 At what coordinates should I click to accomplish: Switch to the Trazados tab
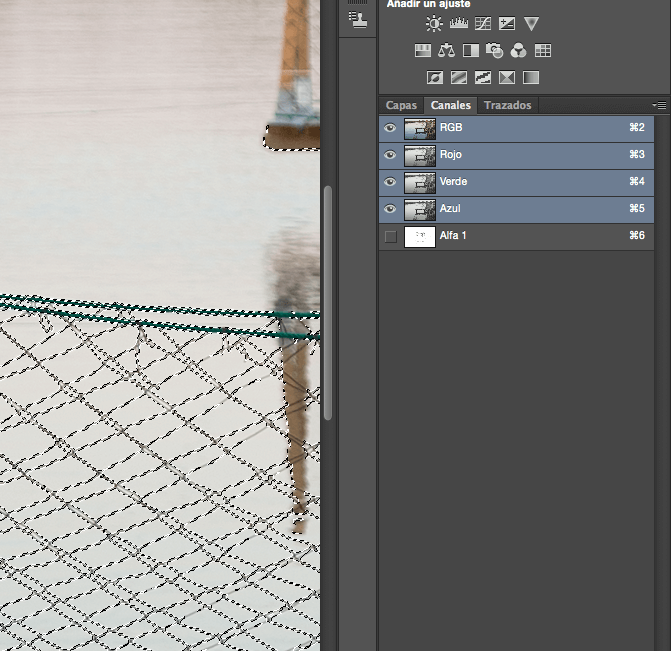[508, 105]
